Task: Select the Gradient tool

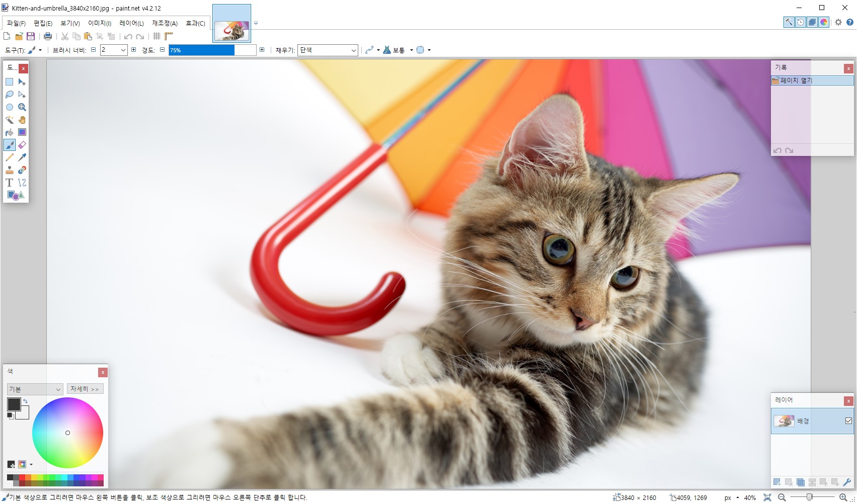Action: click(22, 132)
